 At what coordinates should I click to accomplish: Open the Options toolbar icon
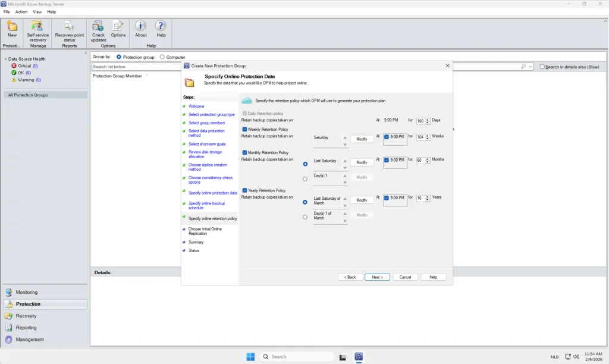coord(118,26)
